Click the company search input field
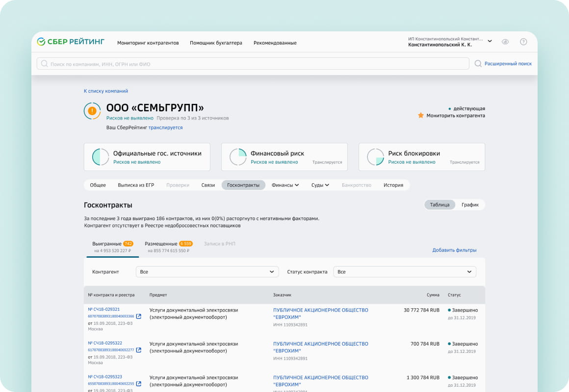 (253, 64)
